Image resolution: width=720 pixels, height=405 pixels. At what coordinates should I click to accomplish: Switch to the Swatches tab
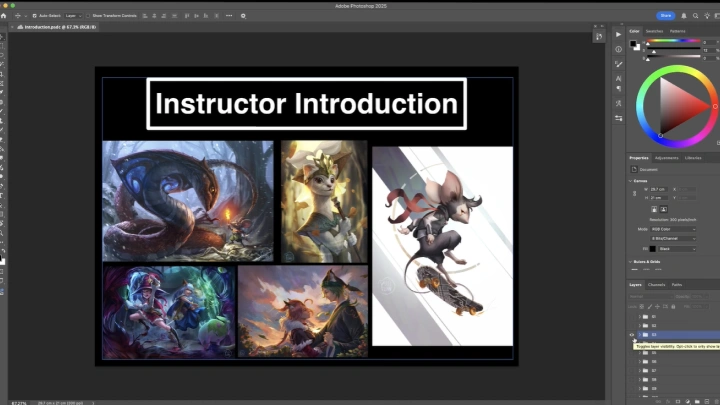coord(654,31)
